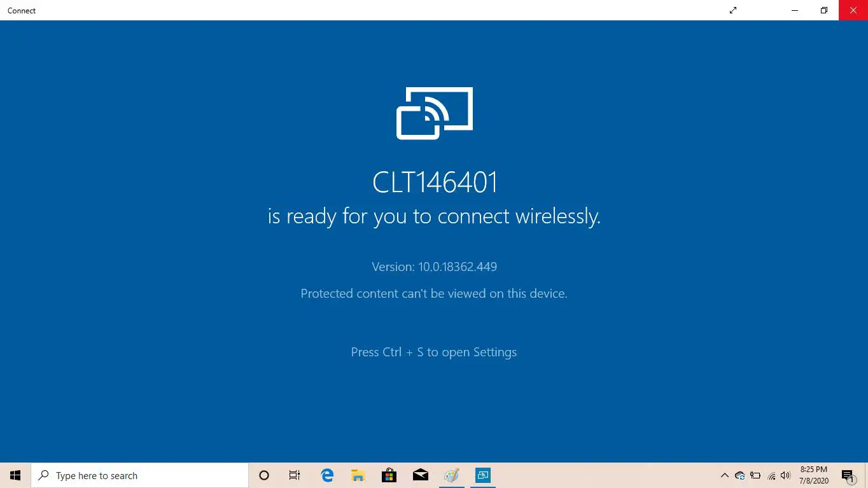
Task: Open the Microsoft Store icon
Action: (389, 475)
